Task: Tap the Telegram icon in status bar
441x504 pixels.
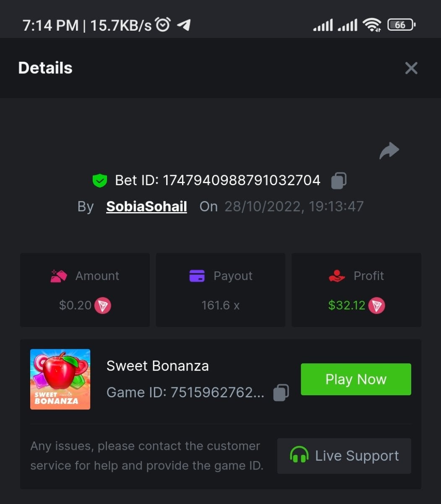Action: tap(184, 25)
